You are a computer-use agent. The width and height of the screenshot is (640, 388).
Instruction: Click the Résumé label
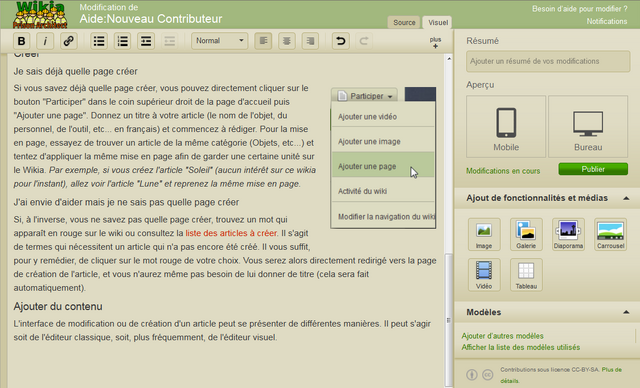click(482, 41)
